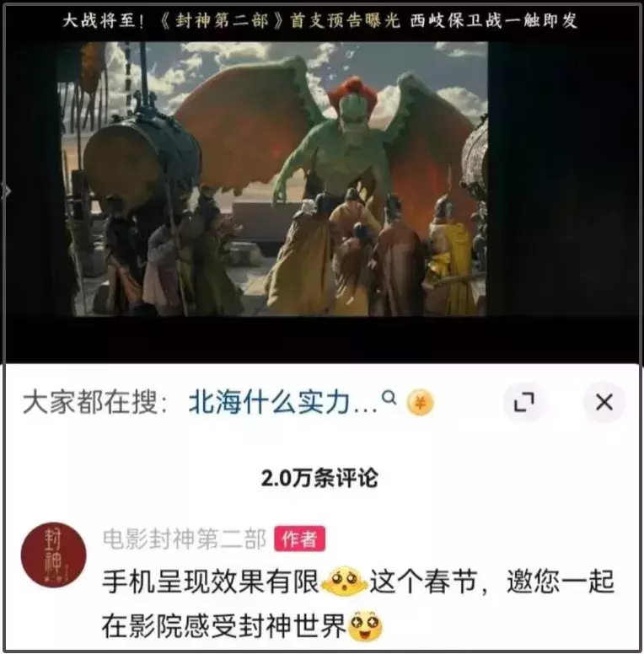Tap the gold yen coin icon
This screenshot has width=644, height=654.
[x=420, y=403]
